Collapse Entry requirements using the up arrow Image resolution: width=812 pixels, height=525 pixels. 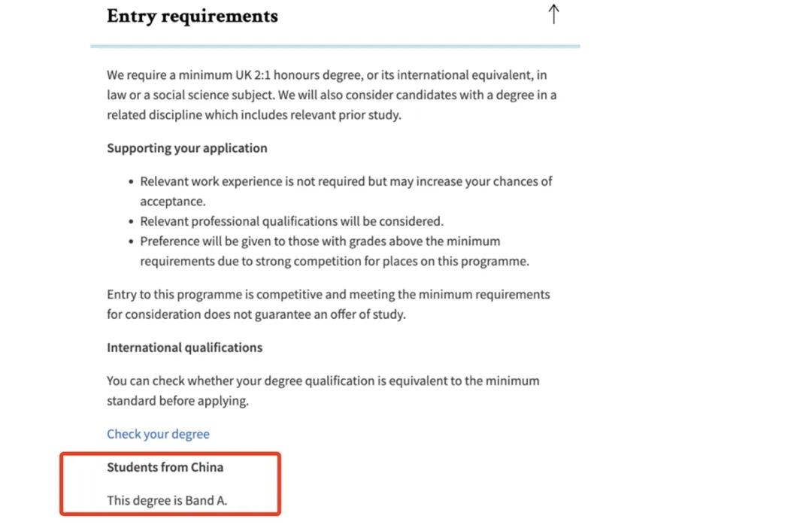pyautogui.click(x=554, y=14)
